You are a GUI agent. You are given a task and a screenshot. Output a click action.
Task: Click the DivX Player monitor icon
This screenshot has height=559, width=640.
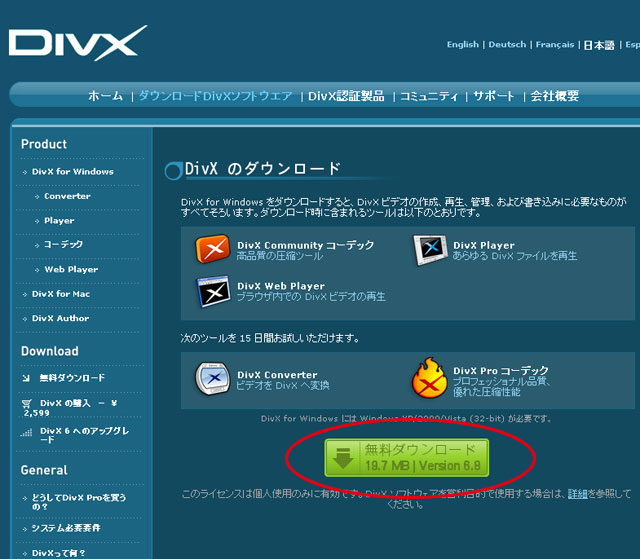430,249
